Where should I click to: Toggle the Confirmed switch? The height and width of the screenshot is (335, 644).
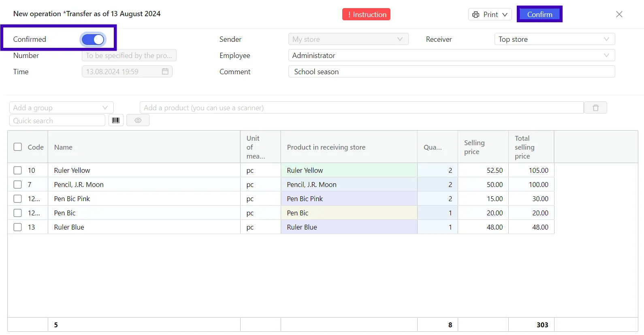tap(93, 39)
